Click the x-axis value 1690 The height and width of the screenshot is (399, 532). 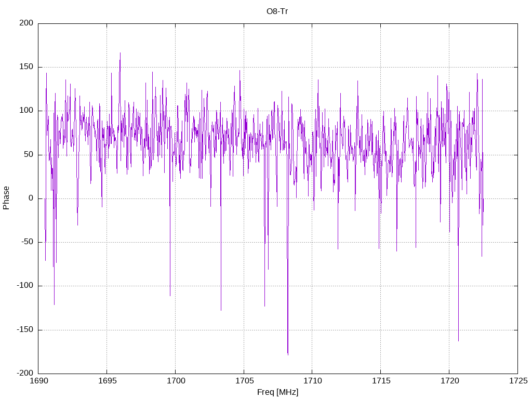[38, 381]
